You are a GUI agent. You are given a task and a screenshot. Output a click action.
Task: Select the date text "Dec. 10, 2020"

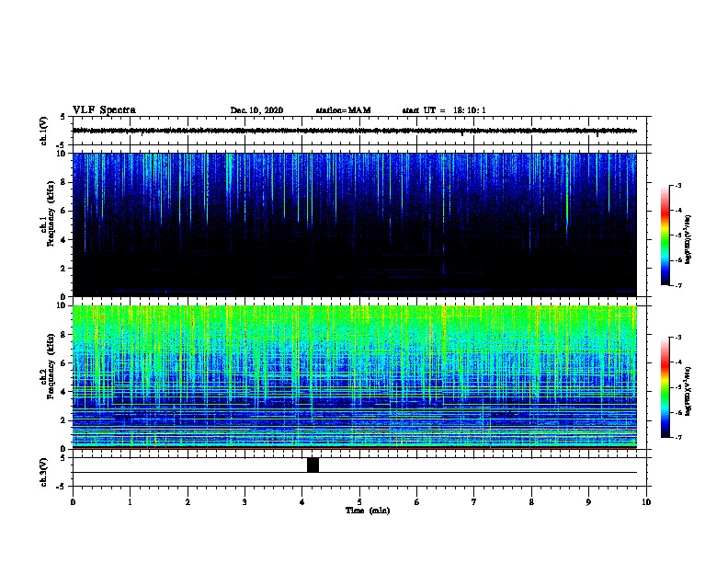click(x=256, y=110)
